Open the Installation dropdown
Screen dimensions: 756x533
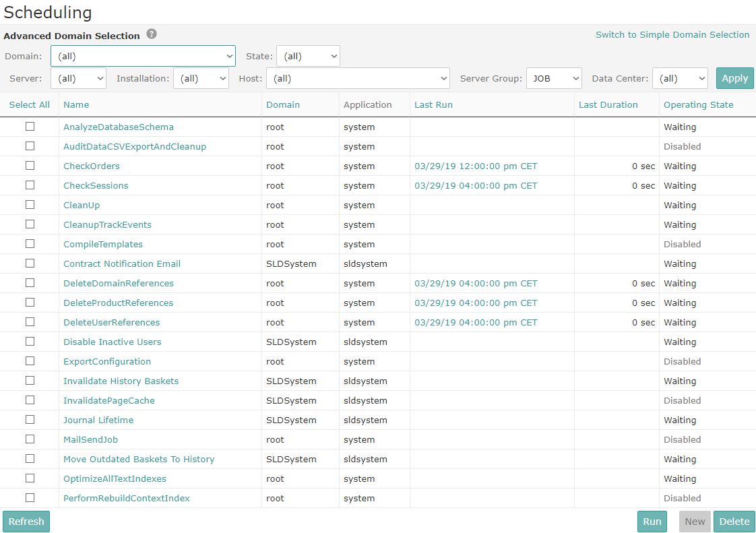coord(201,78)
